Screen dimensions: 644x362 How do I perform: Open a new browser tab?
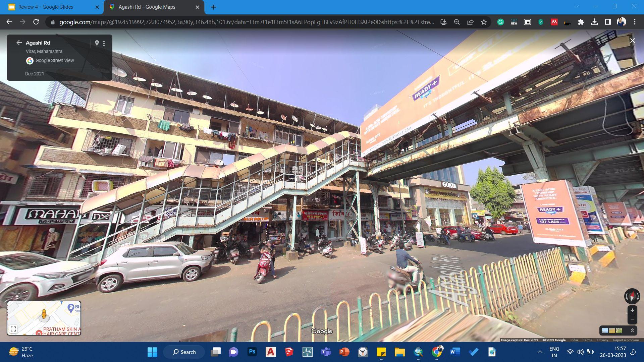213,7
